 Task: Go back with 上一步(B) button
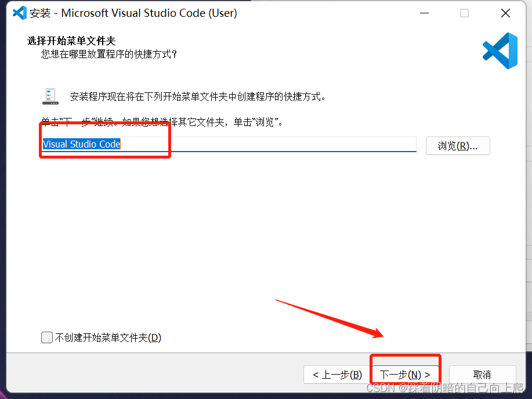click(337, 375)
